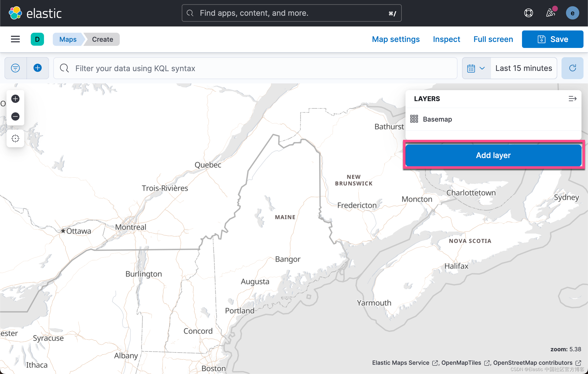The height and width of the screenshot is (374, 588).
Task: Open the Elastic Maps Service attribution link
Action: 401,363
